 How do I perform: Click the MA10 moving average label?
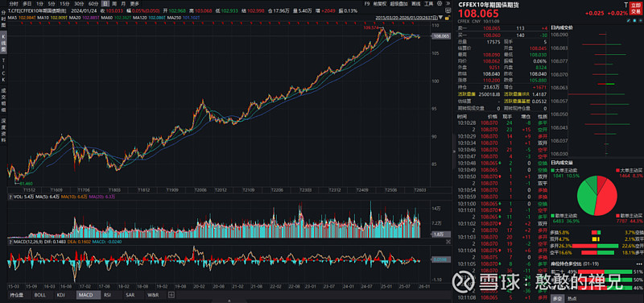tap(44, 18)
